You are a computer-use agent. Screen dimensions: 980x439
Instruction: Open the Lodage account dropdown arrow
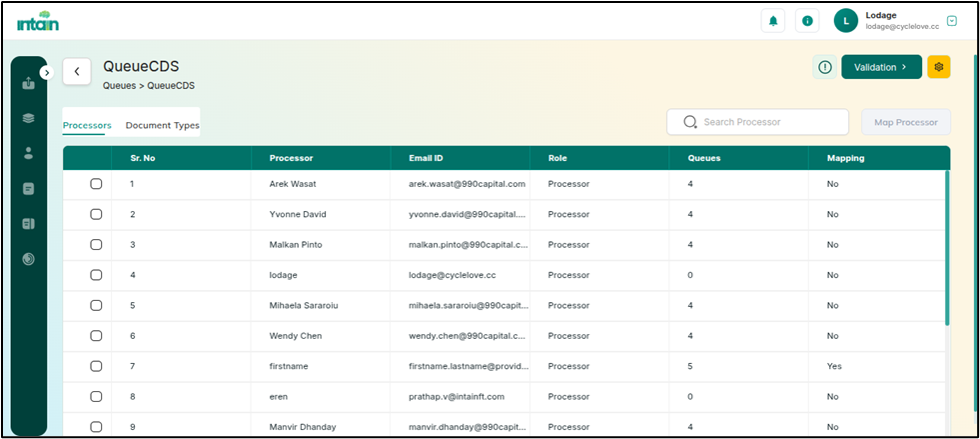(x=951, y=21)
